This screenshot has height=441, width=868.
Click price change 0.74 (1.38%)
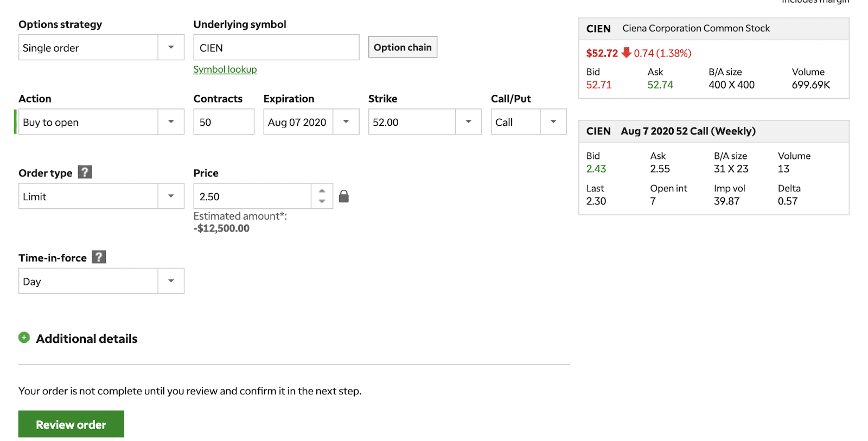tap(662, 53)
